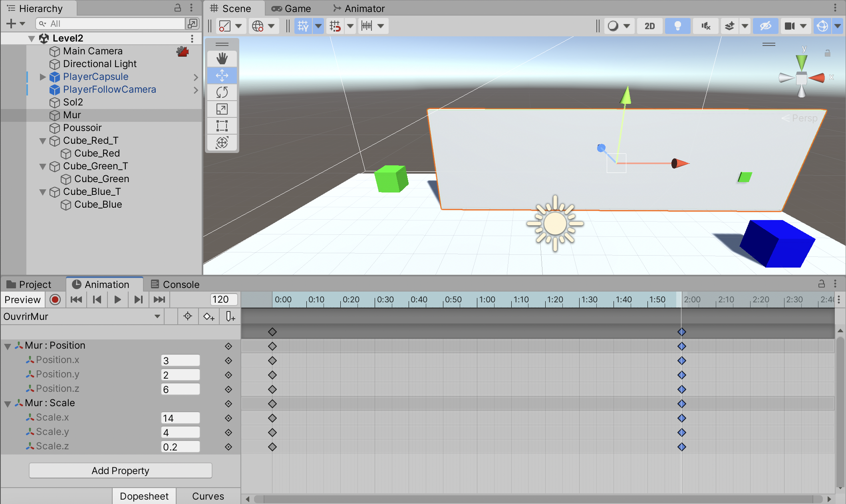846x504 pixels.
Task: Click the Scale.x value field
Action: click(180, 418)
